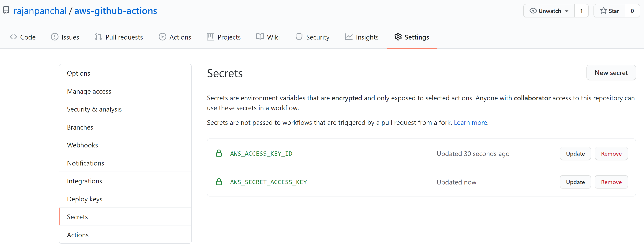Remove the AWS_ACCESS_KEY_ID secret
Screen dimensions: 644x247
611,153
